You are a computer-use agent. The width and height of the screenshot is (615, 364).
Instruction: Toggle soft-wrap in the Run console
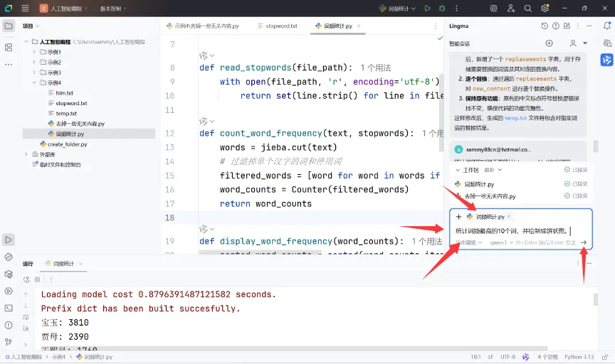point(26,317)
